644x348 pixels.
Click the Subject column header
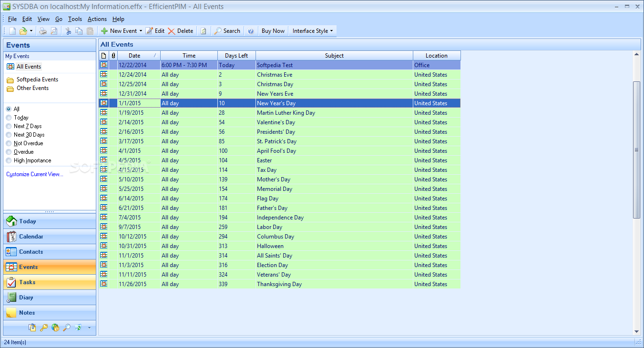(x=334, y=56)
